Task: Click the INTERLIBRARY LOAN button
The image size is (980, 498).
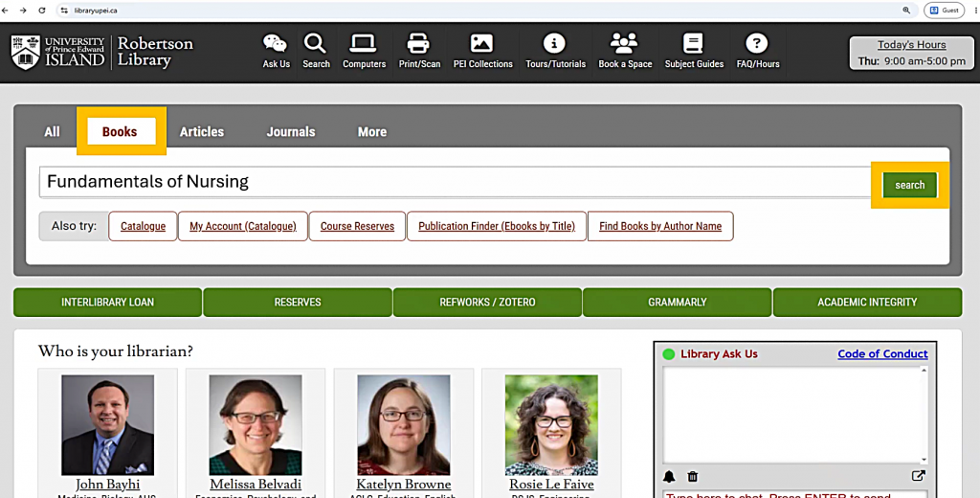Action: tap(107, 303)
